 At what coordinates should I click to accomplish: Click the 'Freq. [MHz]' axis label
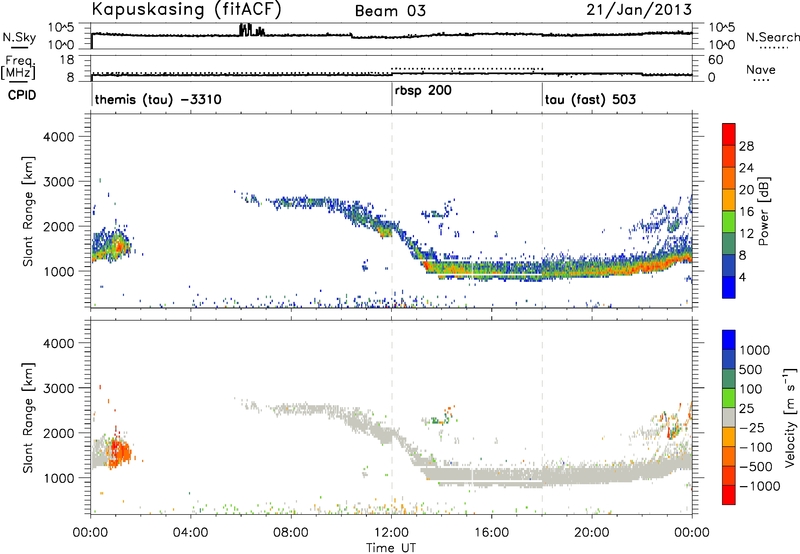tap(18, 67)
